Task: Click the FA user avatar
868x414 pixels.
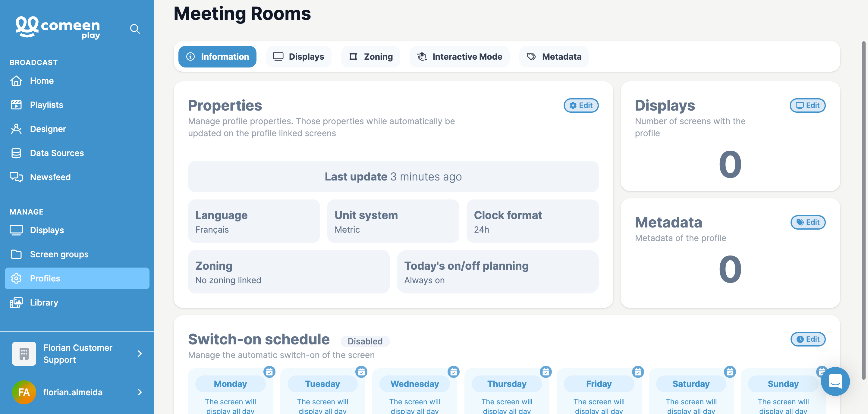Action: [24, 392]
